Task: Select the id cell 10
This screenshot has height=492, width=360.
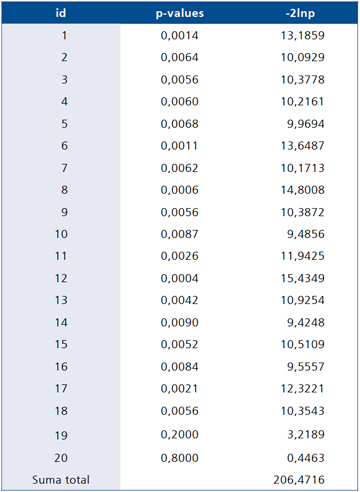Action: tap(61, 234)
